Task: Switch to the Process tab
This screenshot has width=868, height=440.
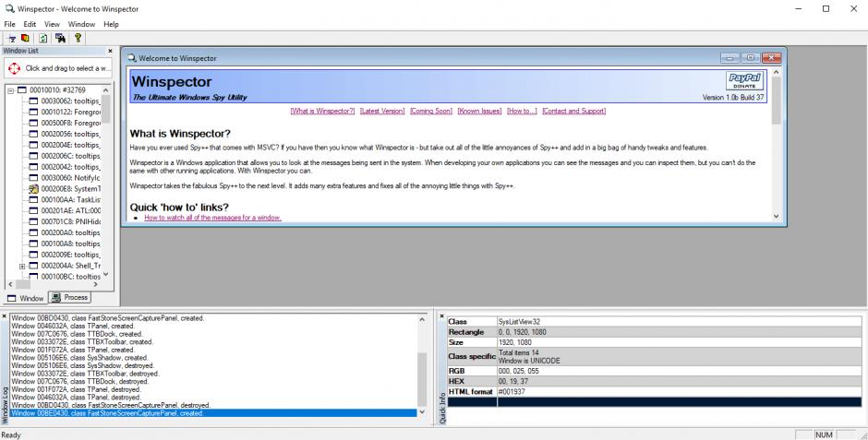Action: [70, 297]
